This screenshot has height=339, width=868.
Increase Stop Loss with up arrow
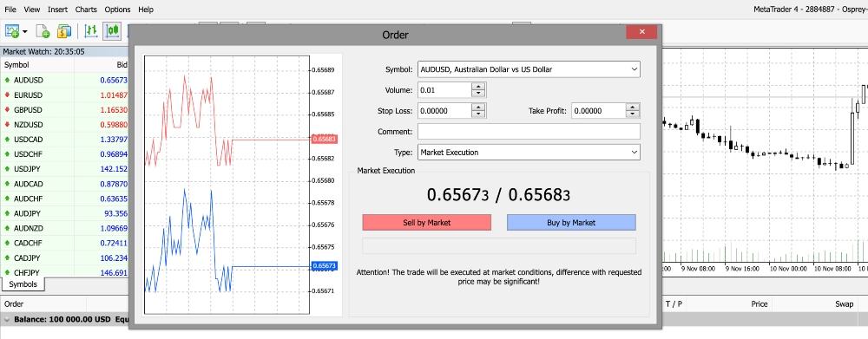point(478,107)
